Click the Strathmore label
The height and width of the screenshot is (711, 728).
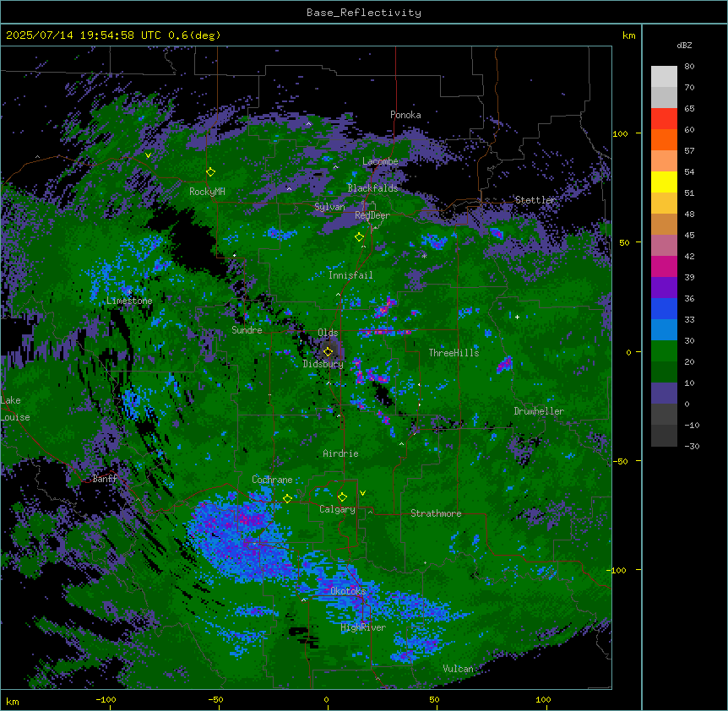pyautogui.click(x=436, y=513)
